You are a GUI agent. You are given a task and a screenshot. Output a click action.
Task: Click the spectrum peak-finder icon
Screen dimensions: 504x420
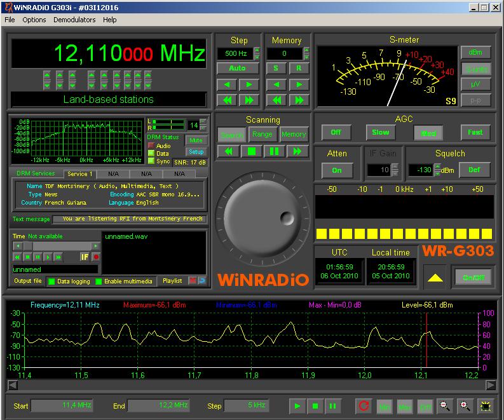click(x=486, y=406)
